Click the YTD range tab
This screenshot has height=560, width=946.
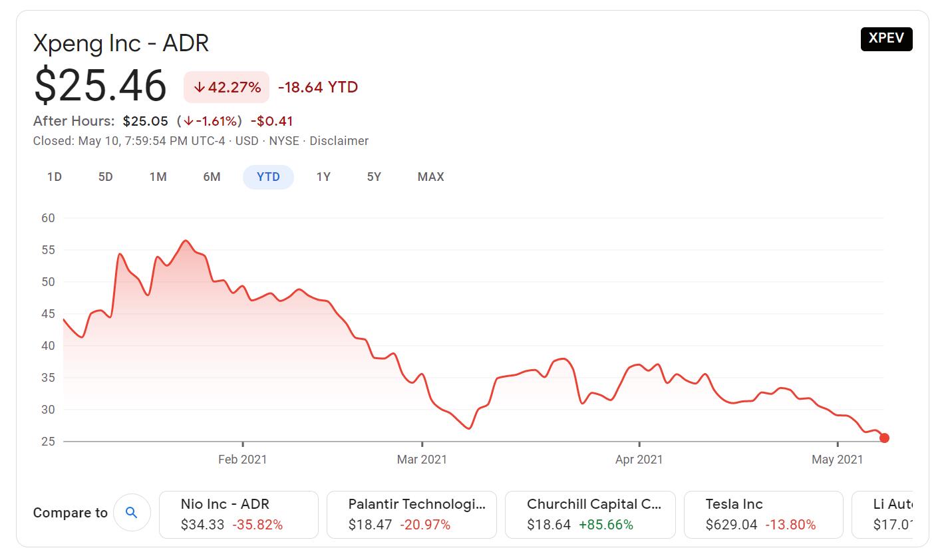[268, 177]
